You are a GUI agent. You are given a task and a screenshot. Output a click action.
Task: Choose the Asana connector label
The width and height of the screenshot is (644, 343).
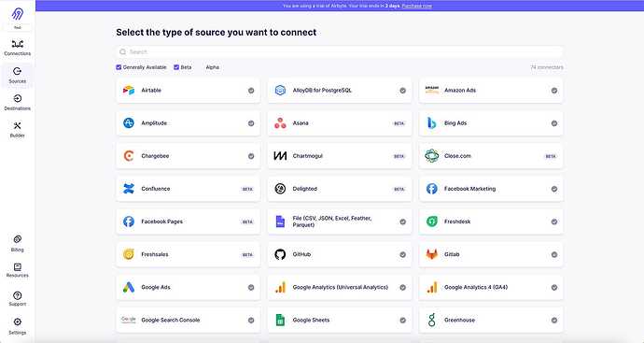point(301,123)
